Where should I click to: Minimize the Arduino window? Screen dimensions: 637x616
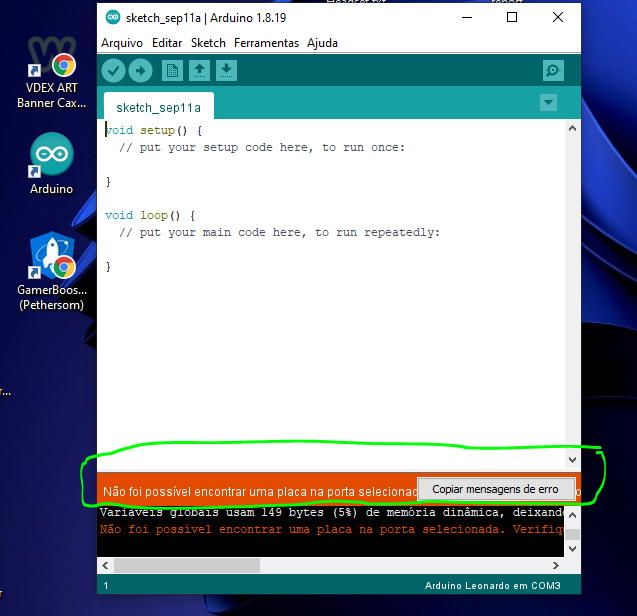pos(467,17)
